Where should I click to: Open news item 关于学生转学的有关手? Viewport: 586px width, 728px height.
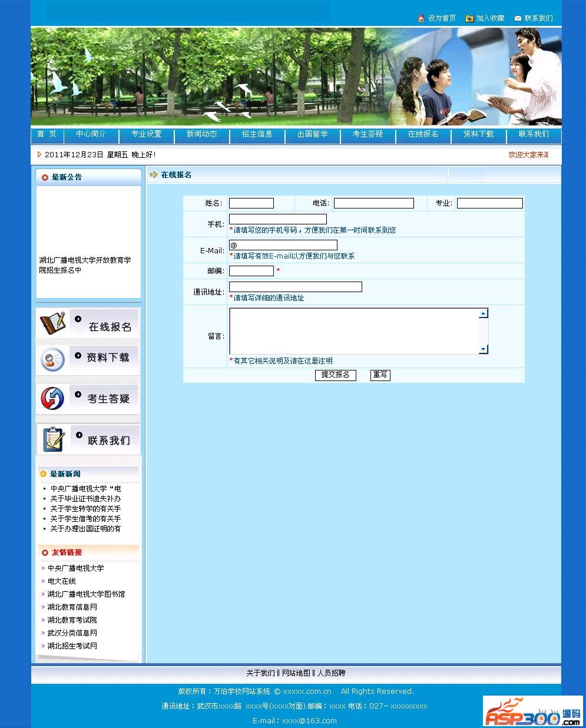85,509
